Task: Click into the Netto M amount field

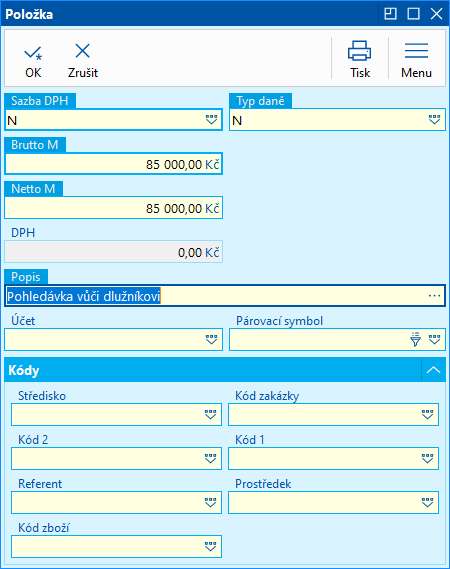Action: (114, 208)
